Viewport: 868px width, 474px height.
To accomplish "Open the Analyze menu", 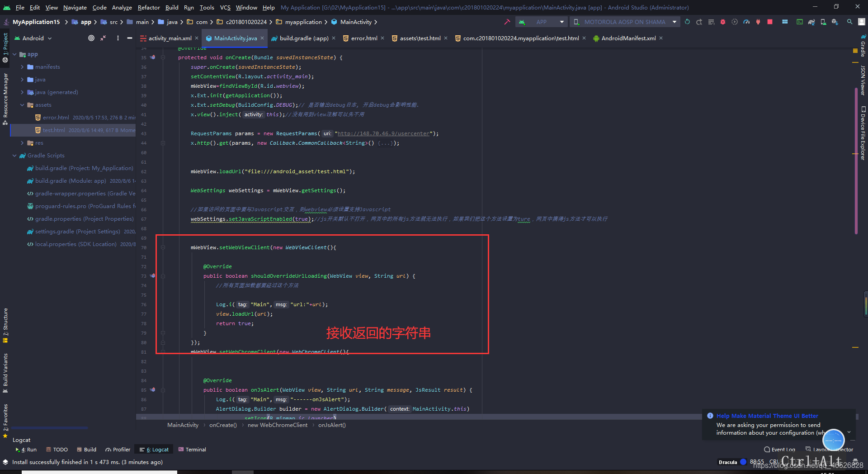I will coord(122,7).
